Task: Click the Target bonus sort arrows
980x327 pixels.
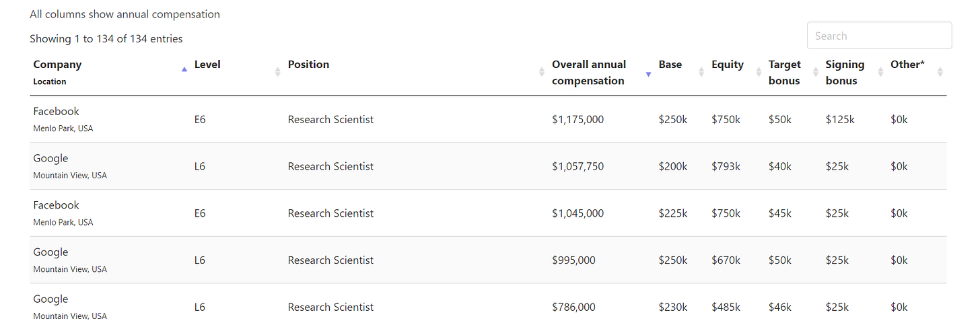Action: pyautogui.click(x=816, y=72)
